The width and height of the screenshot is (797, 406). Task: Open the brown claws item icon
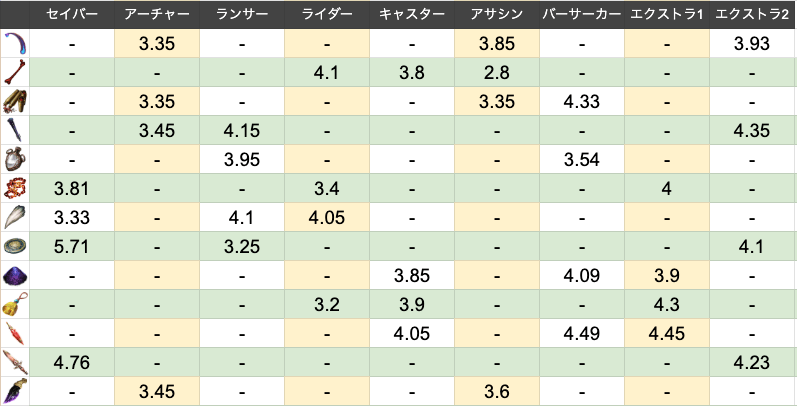15,102
